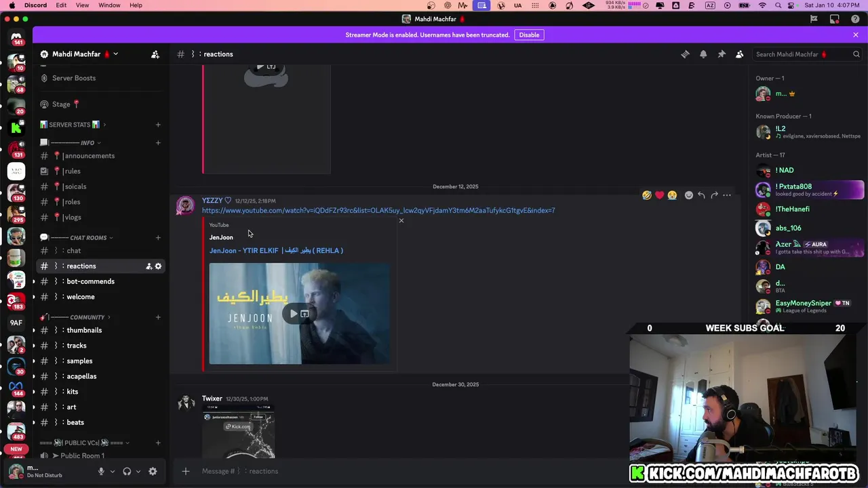868x488 pixels.
Task: Toggle headphones deafen in user panel
Action: click(x=127, y=472)
